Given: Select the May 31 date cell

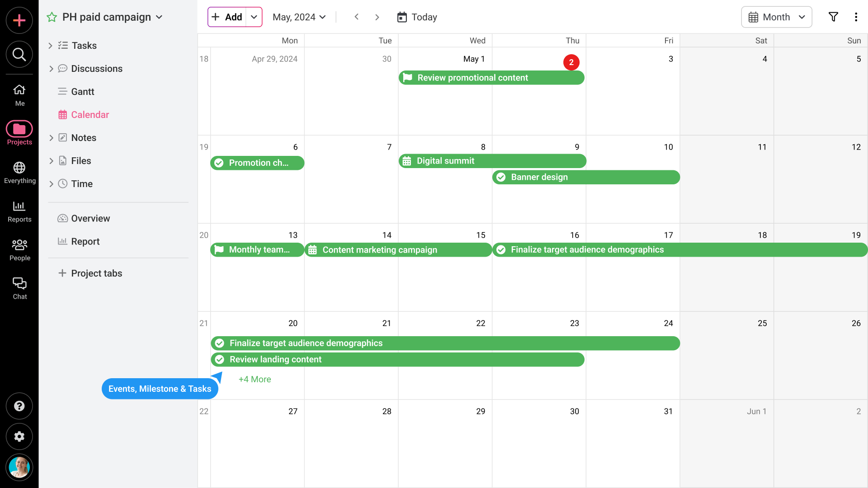Looking at the screenshot, I should coord(633,443).
